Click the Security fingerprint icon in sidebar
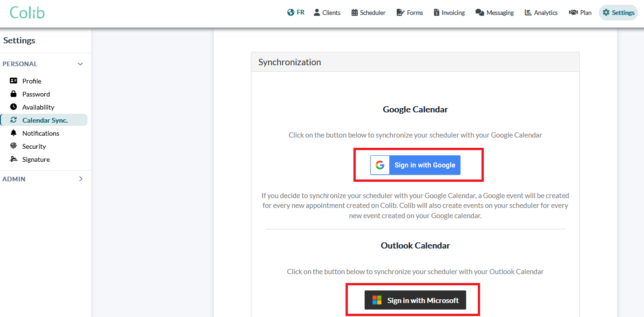 pos(14,146)
